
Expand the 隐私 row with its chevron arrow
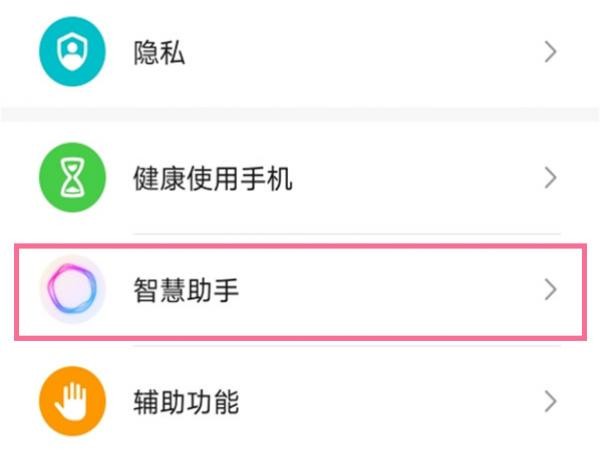pos(550,52)
